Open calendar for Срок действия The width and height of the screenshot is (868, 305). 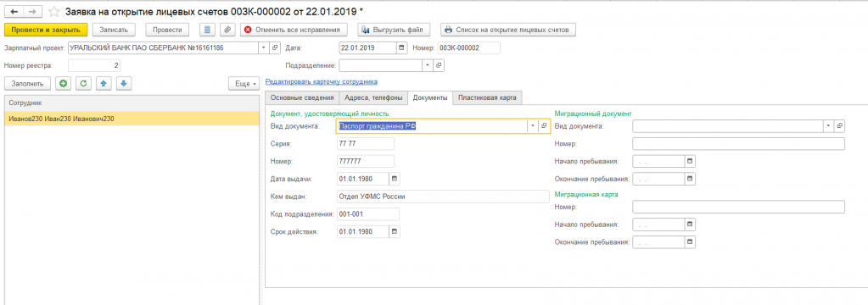coord(395,231)
